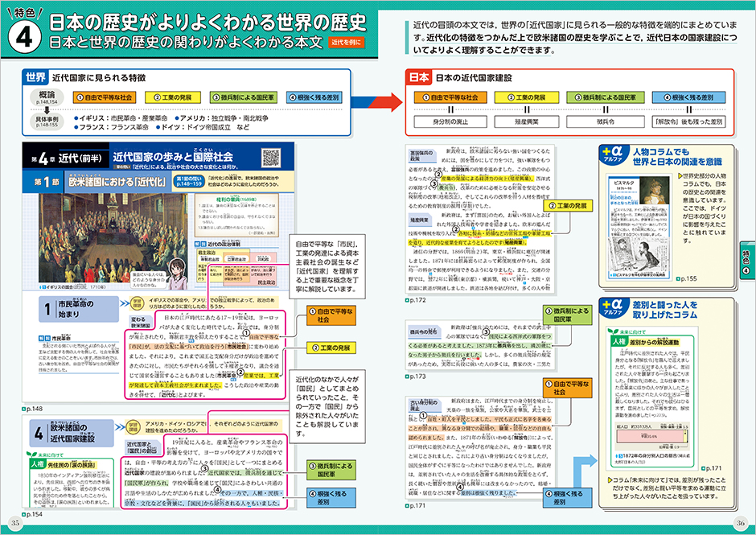
Task: Click the 人物コラムでも世界と日本の関連を意識 heading
Action: coord(677,157)
